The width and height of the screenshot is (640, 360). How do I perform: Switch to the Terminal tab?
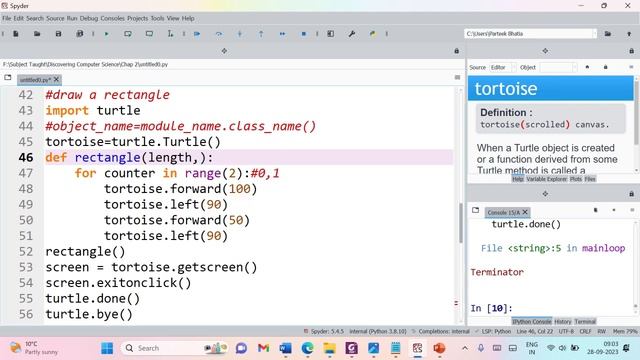[x=585, y=322]
